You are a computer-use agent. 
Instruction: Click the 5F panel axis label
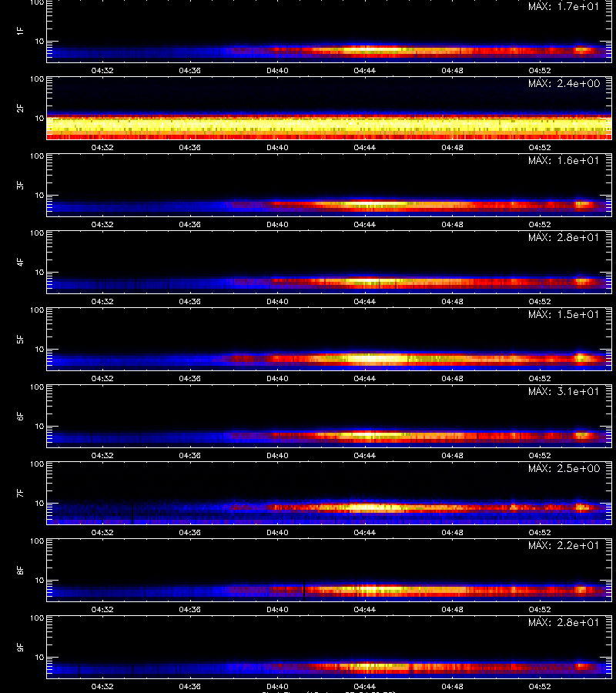tap(20, 340)
